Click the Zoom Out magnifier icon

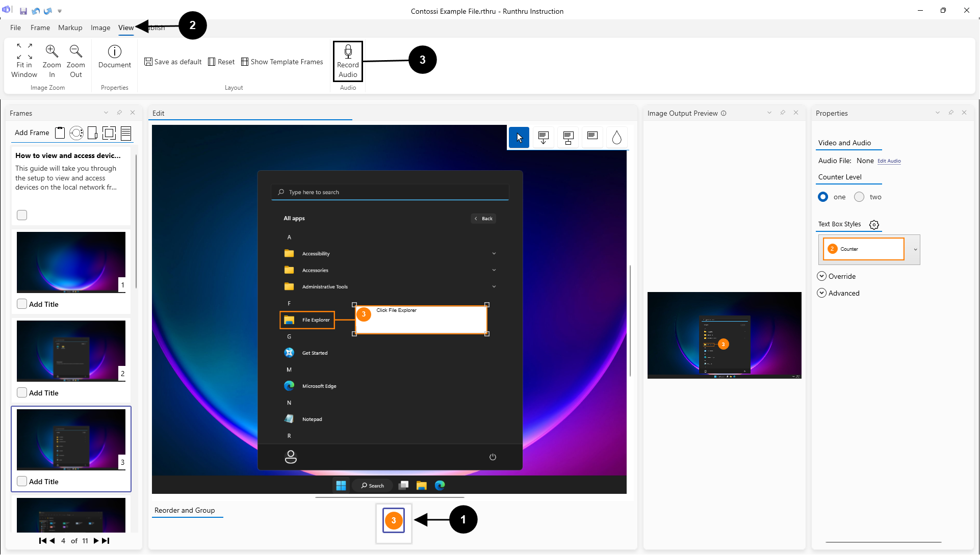75,51
